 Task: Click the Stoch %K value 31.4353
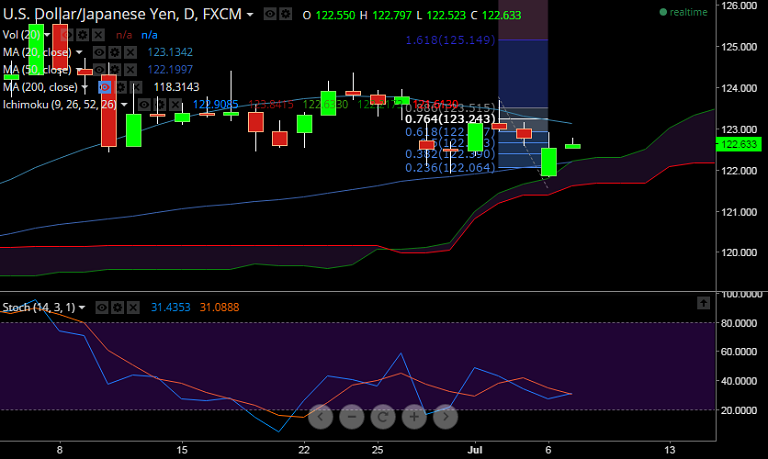170,308
